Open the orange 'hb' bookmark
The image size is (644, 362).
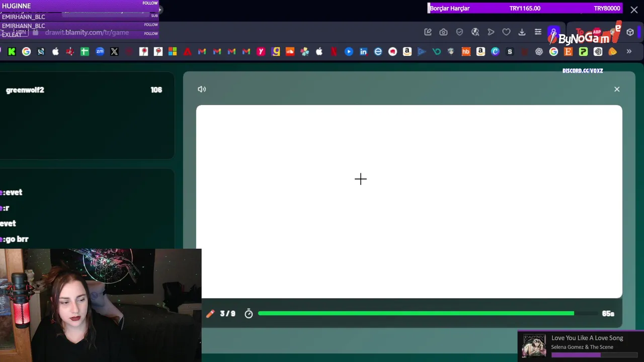466,51
